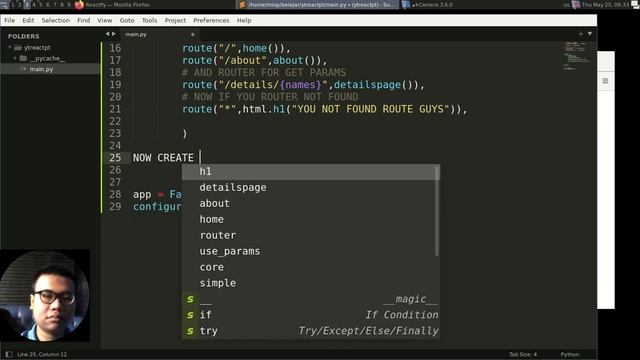The width and height of the screenshot is (640, 360).
Task: Switch to the Firefox Reactfy window in taskbar
Action: [x=113, y=5]
